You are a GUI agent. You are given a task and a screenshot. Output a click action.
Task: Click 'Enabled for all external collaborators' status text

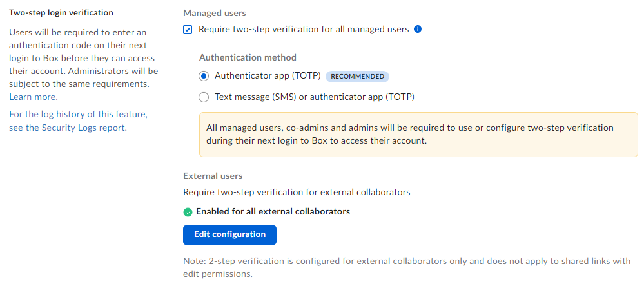coord(273,212)
